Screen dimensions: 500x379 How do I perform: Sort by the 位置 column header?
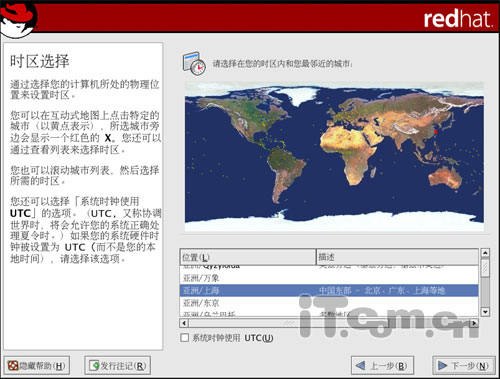[x=247, y=257]
